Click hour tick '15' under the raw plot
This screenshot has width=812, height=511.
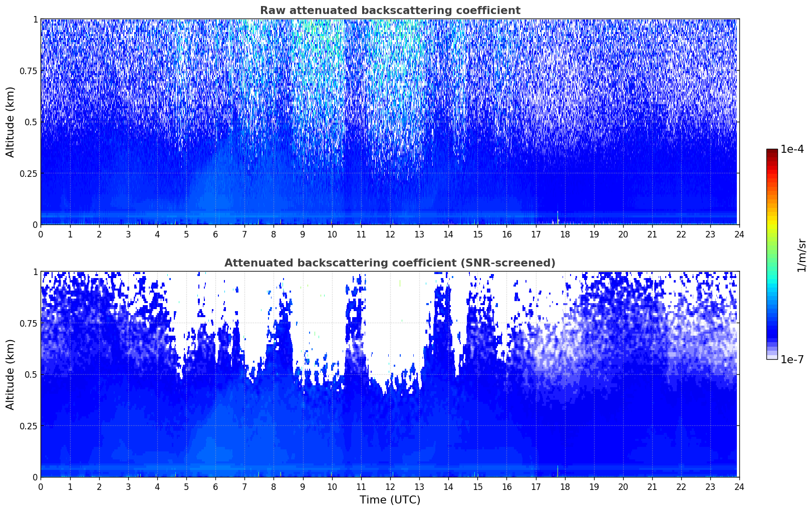[x=477, y=234]
